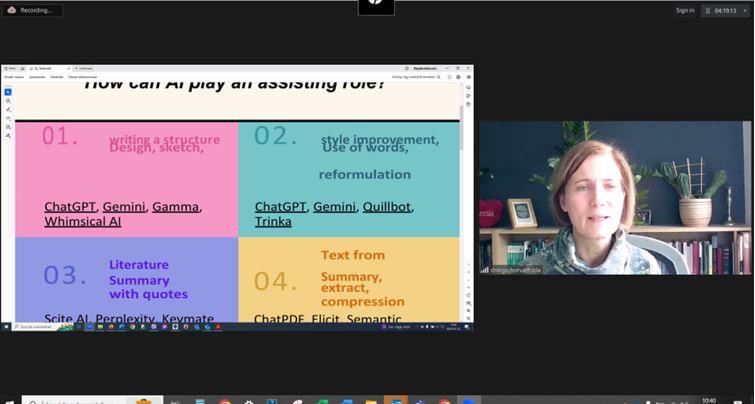Screen dimensions: 755x404
Task: Click the cloud Recording indicator icon
Action: click(11, 10)
